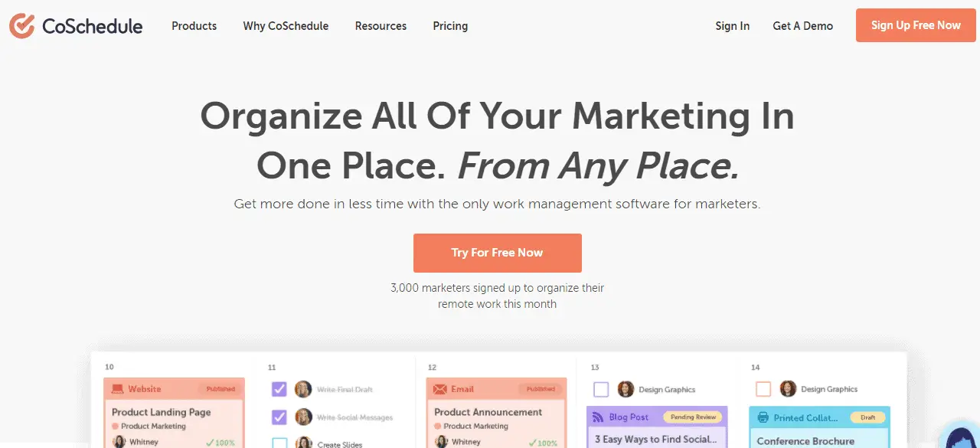The image size is (980, 448).
Task: Click the avatar beside Write Final Draft
Action: 303,389
